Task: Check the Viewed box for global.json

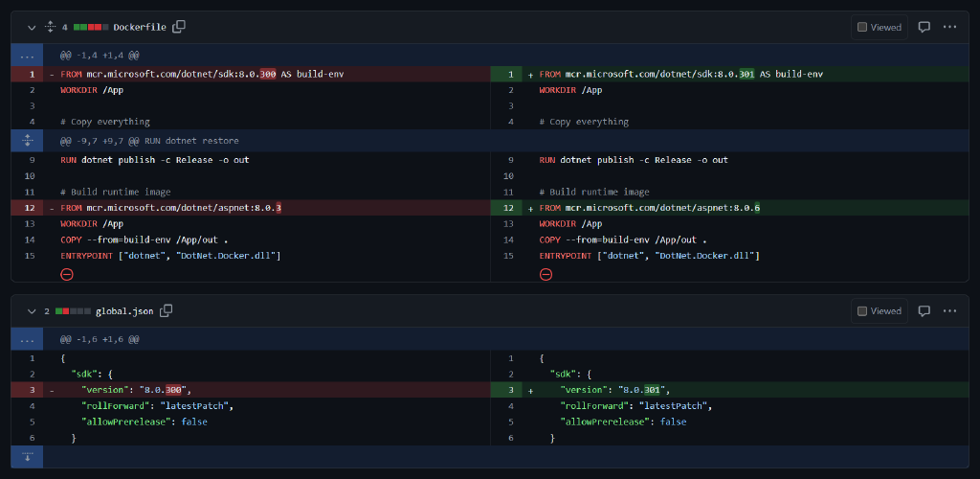Action: tap(862, 310)
